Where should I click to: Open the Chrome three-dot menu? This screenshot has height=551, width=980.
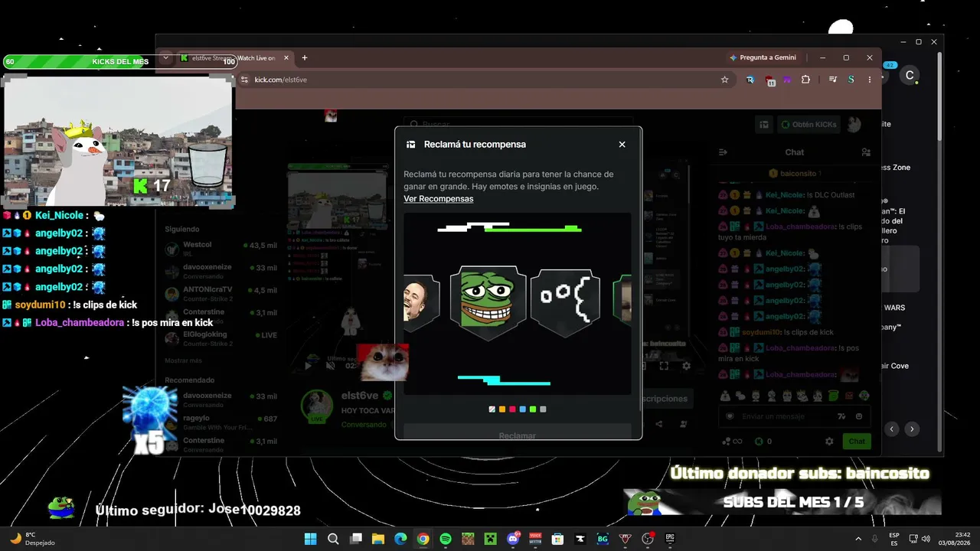point(870,80)
